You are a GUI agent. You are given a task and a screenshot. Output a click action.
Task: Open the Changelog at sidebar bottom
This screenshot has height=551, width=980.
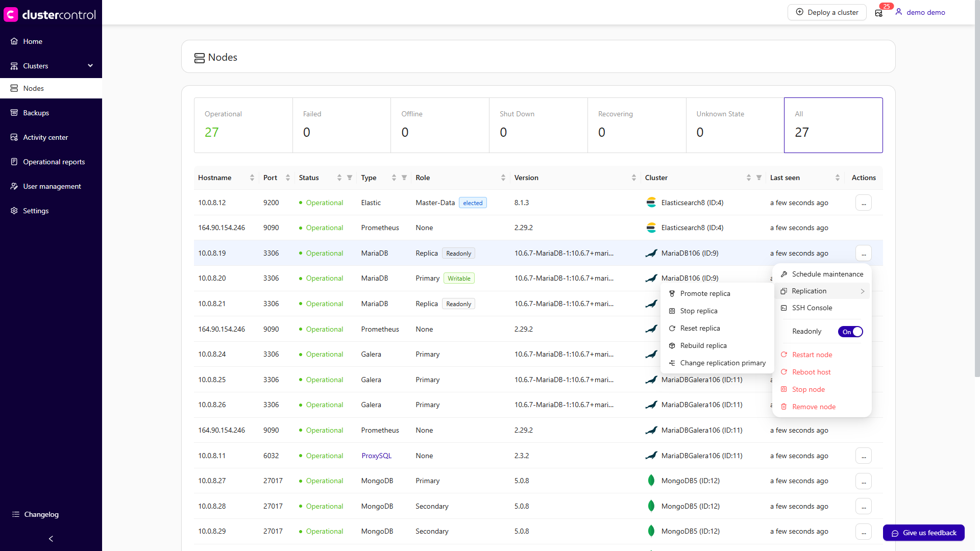(x=35, y=514)
